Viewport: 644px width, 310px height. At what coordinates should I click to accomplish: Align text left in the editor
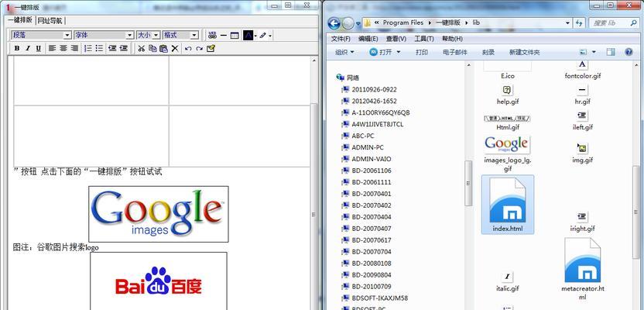point(52,49)
